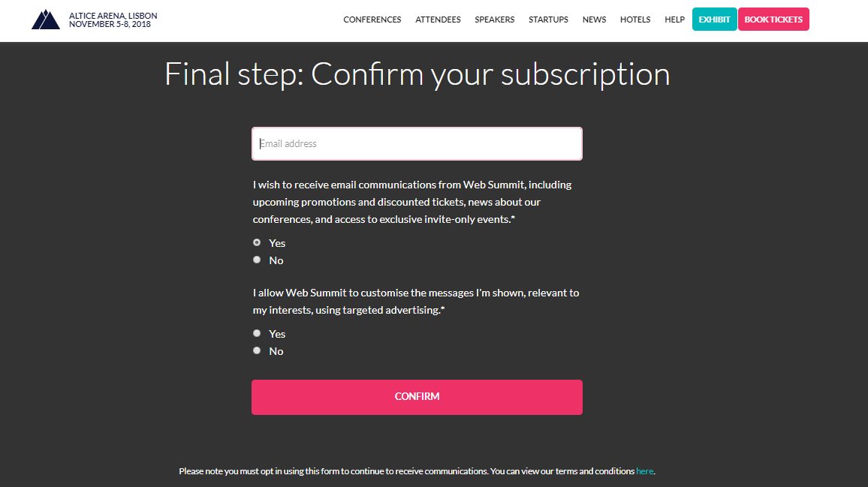This screenshot has height=487, width=868.
Task: Open the Conferences menu item
Action: point(372,20)
